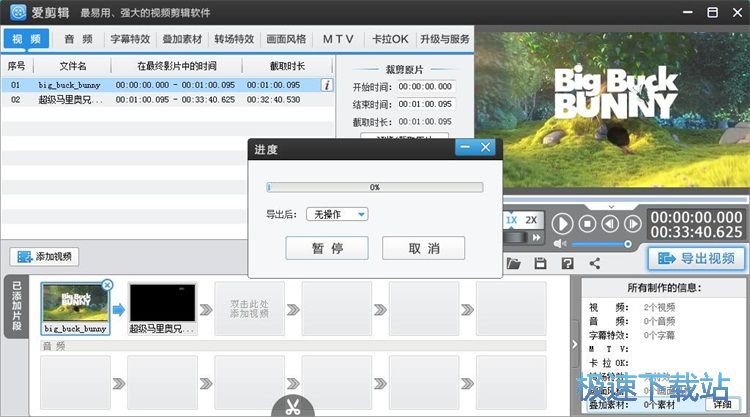Image resolution: width=750 pixels, height=417 pixels.
Task: Click the scissors cut icon at bottom
Action: tap(293, 407)
